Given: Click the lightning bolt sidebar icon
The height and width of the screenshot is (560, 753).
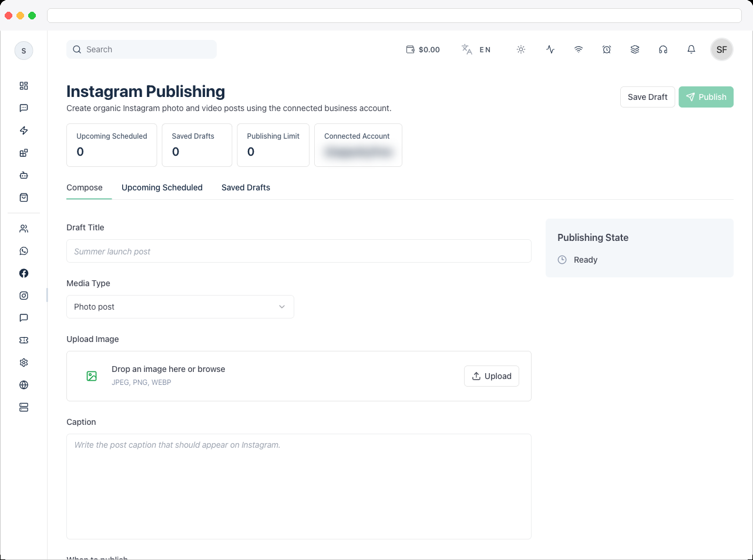Looking at the screenshot, I should [x=23, y=130].
